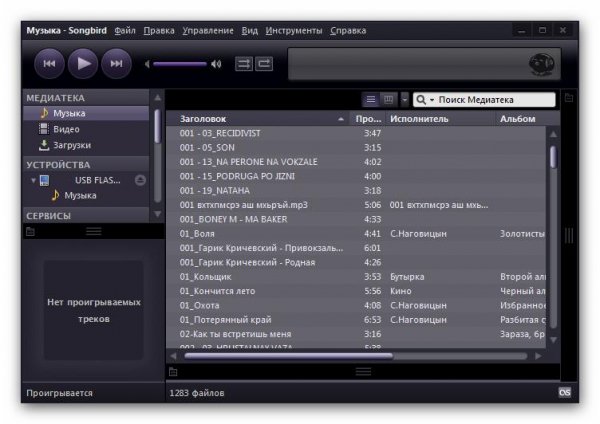Click the right sidebar pane grippy

pyautogui.click(x=569, y=235)
